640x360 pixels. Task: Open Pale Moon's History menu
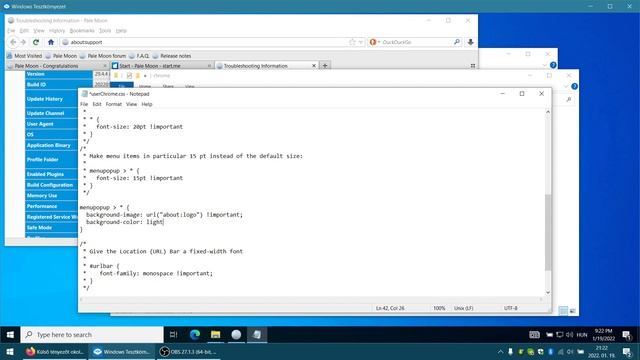point(57,31)
